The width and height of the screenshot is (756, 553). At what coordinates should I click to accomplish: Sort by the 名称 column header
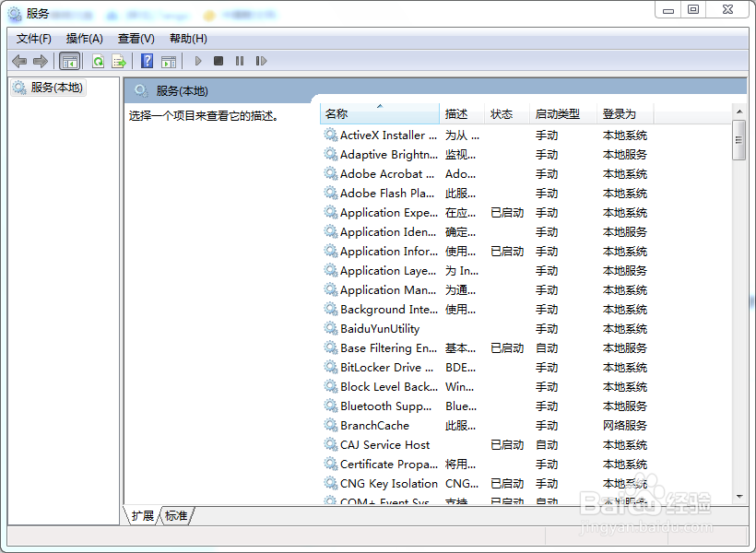point(380,113)
